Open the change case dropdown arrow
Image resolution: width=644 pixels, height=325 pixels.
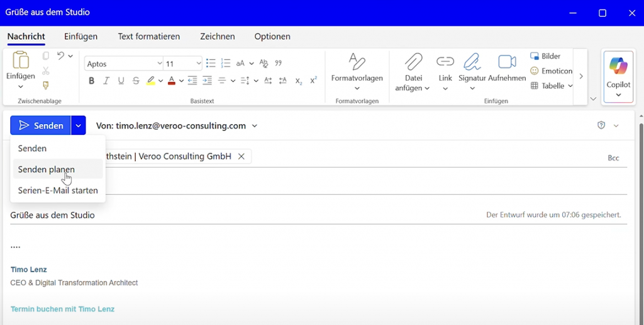click(x=252, y=64)
